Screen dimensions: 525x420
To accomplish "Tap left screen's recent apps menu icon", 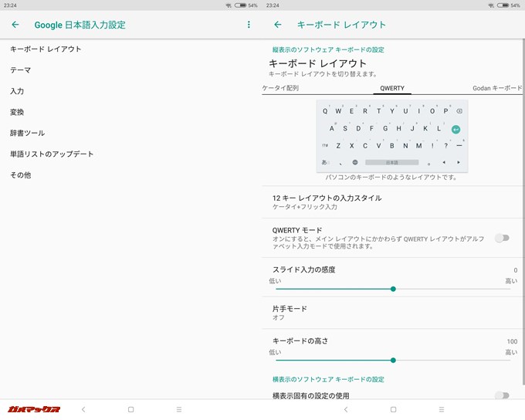I will [179, 409].
